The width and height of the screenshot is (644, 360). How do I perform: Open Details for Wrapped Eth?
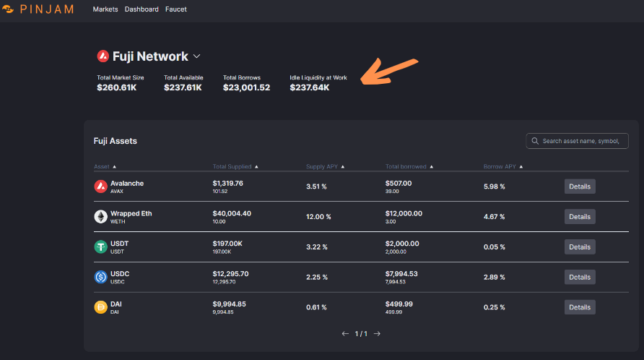[x=579, y=217]
